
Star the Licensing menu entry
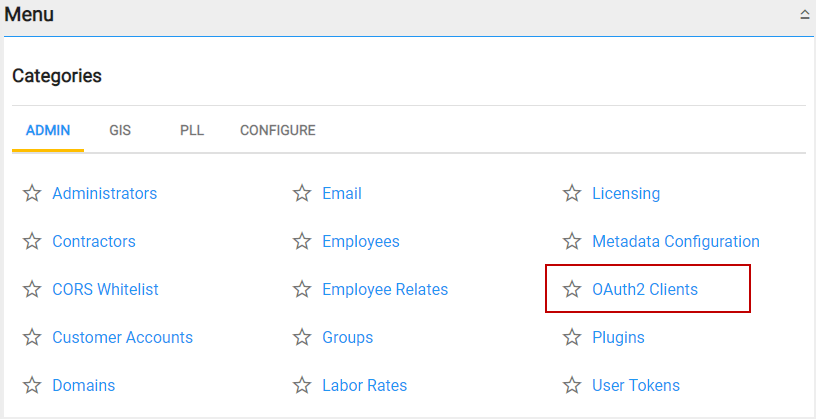point(572,193)
